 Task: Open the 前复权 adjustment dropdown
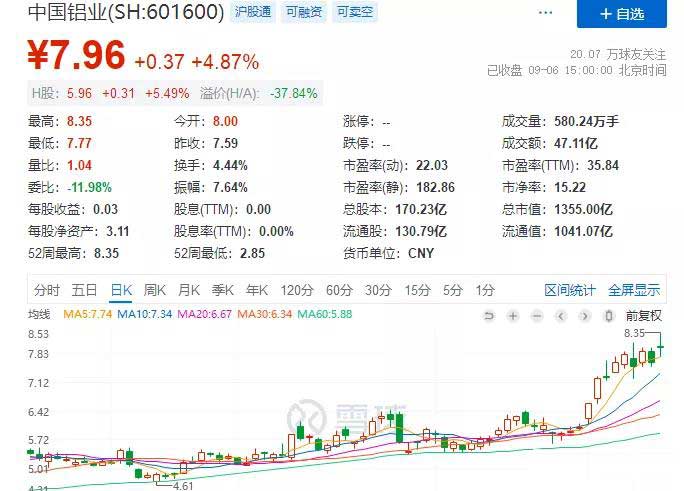(643, 316)
